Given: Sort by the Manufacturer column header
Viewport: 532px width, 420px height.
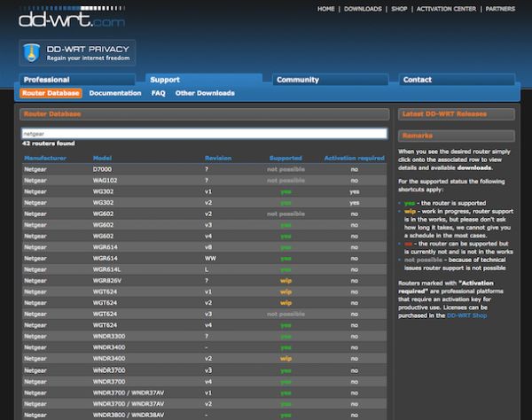Looking at the screenshot, I should [x=45, y=158].
